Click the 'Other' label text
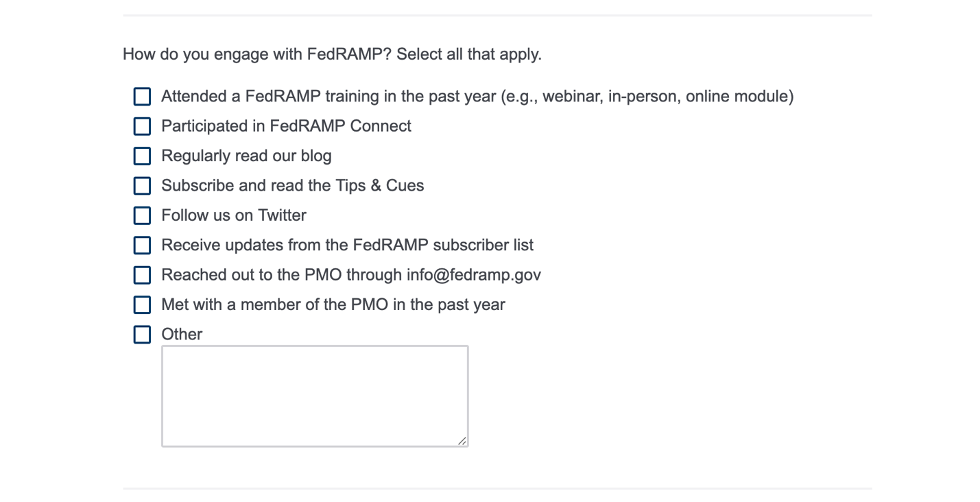980x502 pixels. coord(182,335)
